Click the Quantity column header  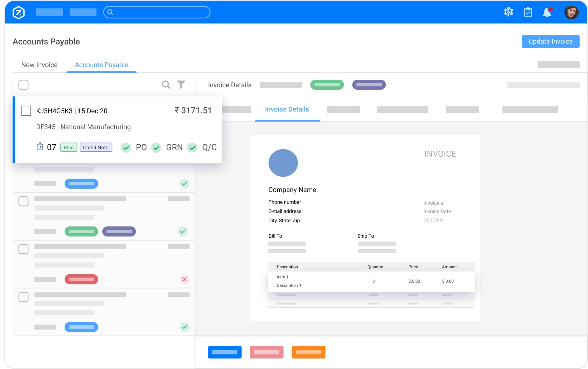[375, 267]
